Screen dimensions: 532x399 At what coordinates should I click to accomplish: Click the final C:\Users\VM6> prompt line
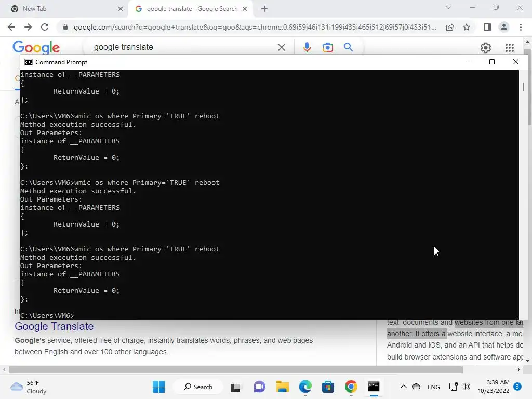(47, 315)
